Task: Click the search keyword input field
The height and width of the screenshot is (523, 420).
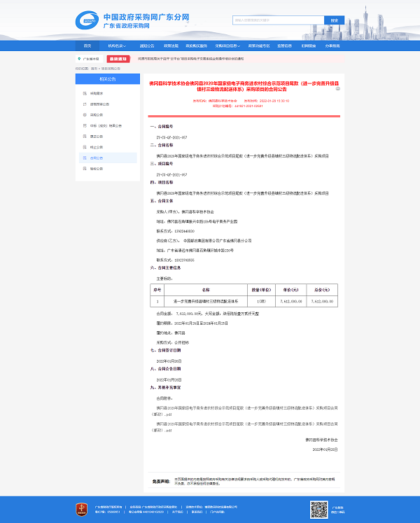Action: click(x=278, y=20)
